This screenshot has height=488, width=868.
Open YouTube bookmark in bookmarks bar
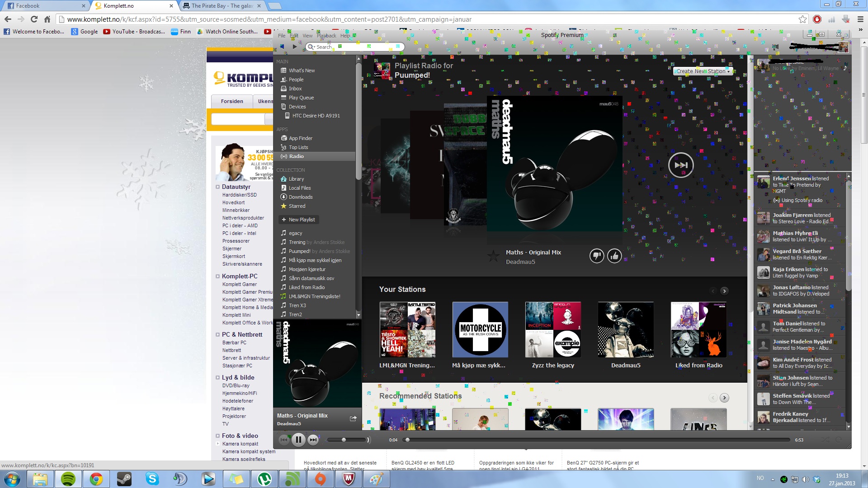click(134, 32)
